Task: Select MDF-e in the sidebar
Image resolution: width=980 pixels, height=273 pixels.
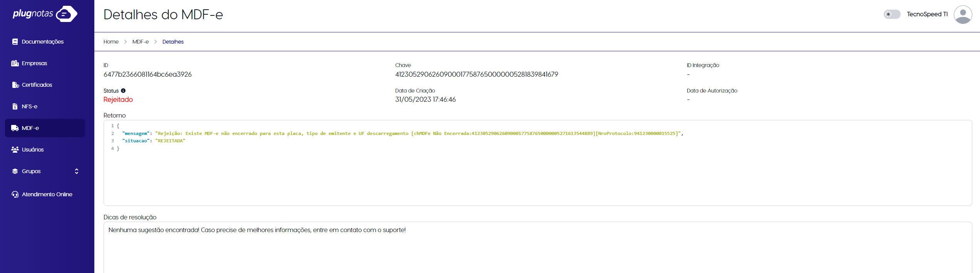Action: tap(45, 128)
